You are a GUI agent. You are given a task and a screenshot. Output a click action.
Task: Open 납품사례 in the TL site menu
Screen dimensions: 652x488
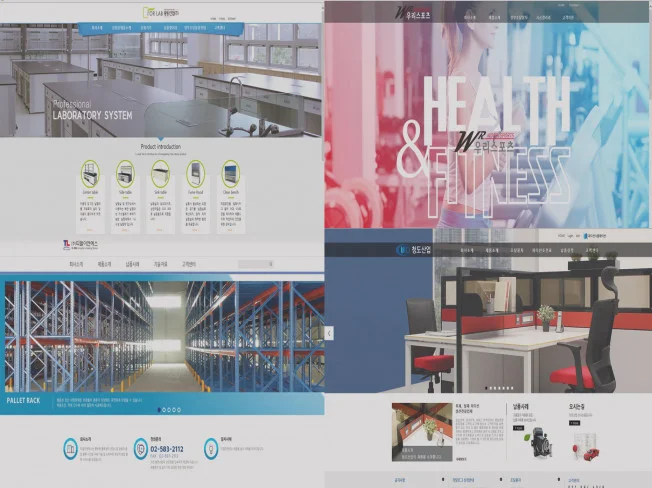tap(132, 264)
